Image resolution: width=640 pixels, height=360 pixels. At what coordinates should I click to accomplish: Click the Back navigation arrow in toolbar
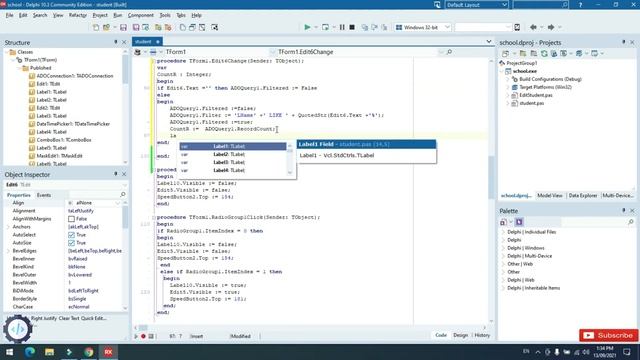tap(533, 27)
